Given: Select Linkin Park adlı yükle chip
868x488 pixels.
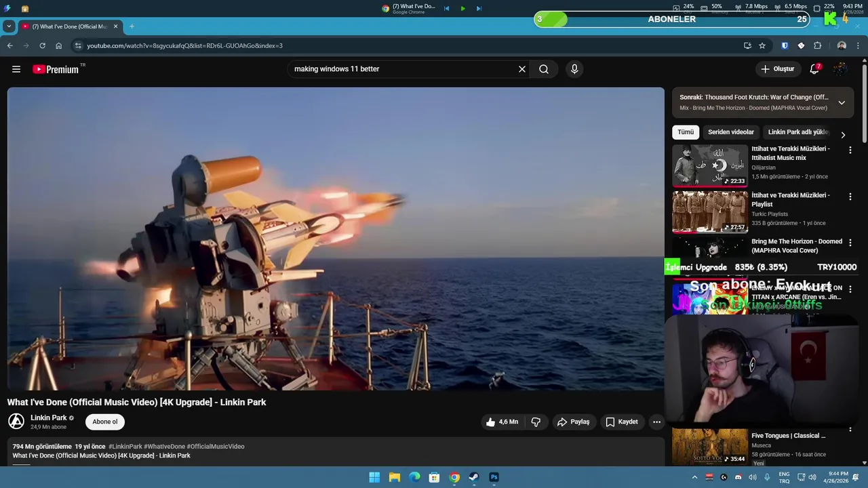Looking at the screenshot, I should pyautogui.click(x=798, y=132).
